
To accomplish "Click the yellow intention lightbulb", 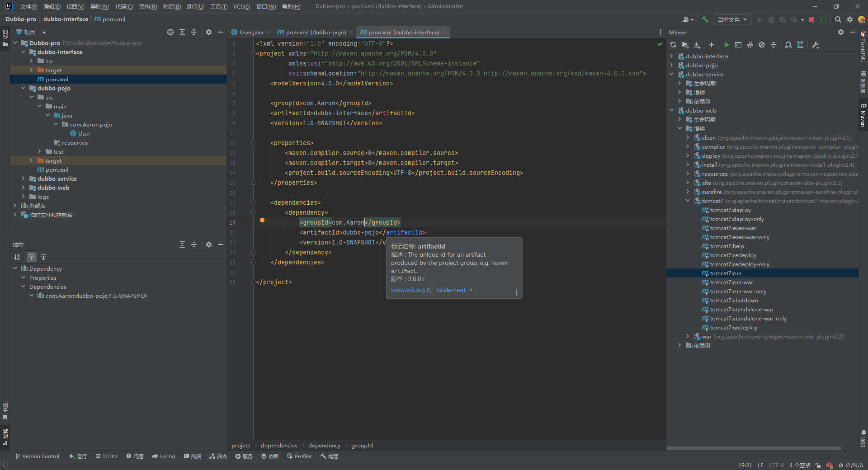I will [262, 221].
